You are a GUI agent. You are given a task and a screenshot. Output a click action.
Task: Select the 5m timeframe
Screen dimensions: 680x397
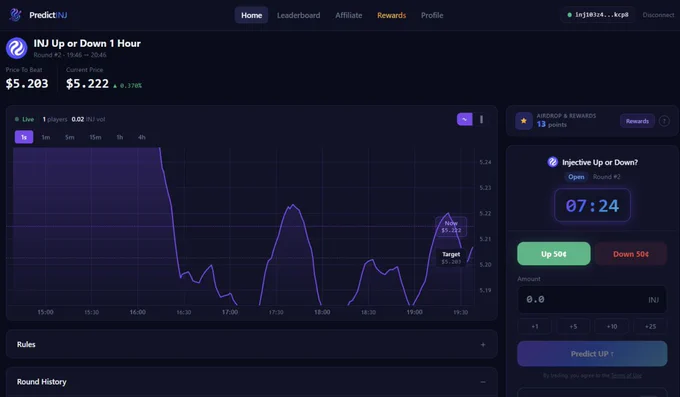pyautogui.click(x=69, y=137)
